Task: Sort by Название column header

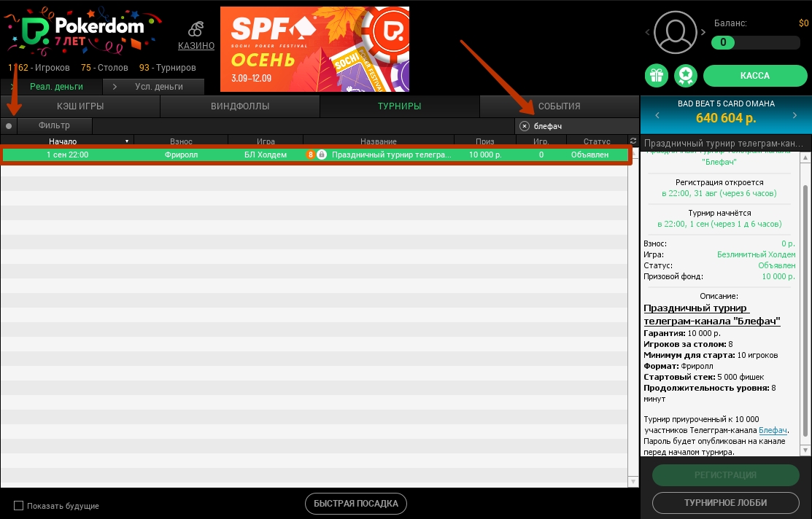Action: pyautogui.click(x=379, y=141)
